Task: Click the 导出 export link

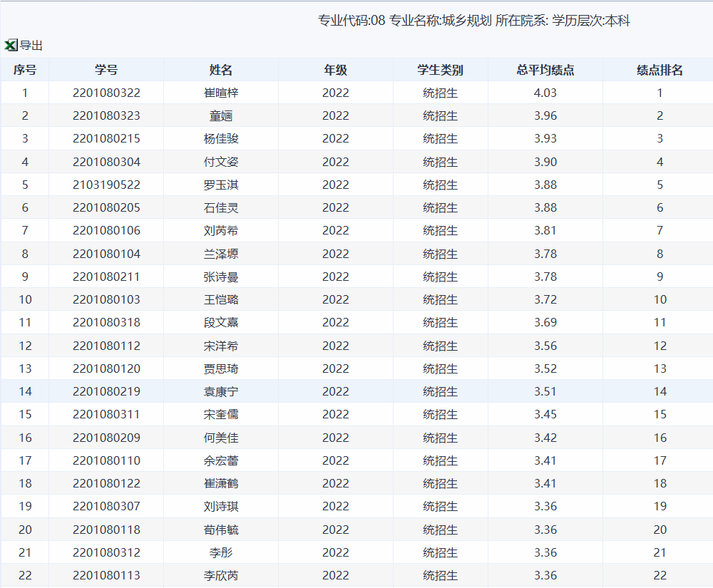Action: [31, 46]
